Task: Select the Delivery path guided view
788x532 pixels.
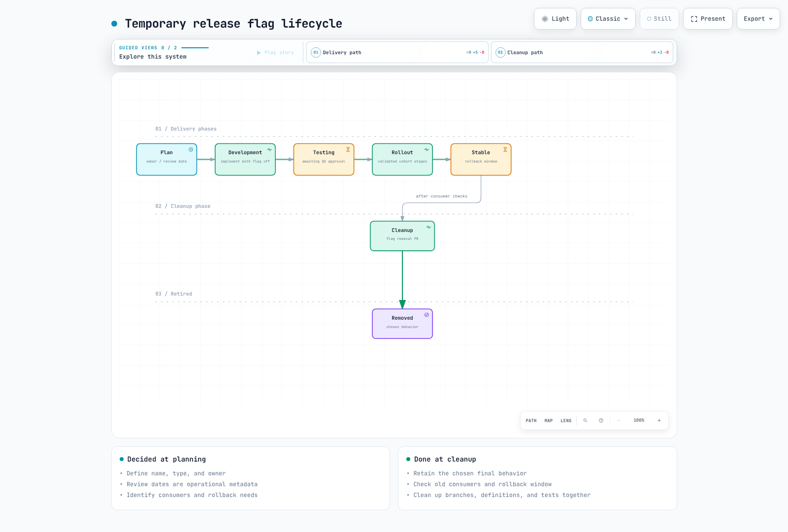Action: pyautogui.click(x=397, y=52)
